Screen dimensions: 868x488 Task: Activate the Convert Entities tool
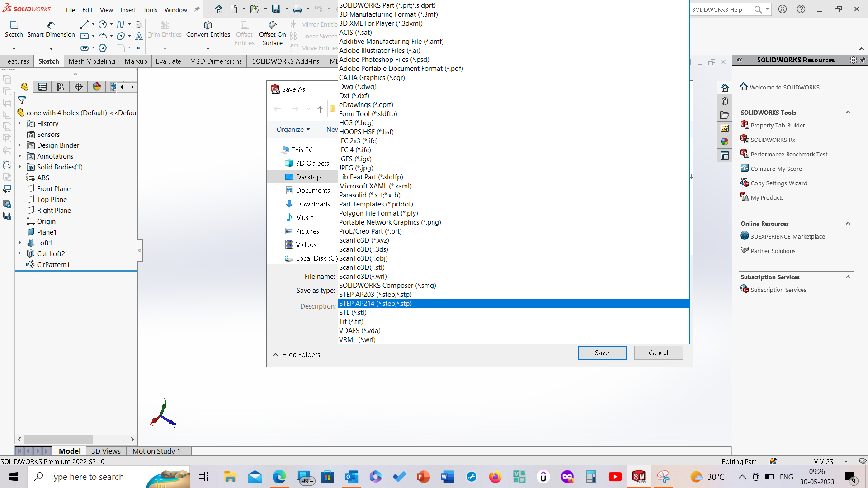click(208, 31)
